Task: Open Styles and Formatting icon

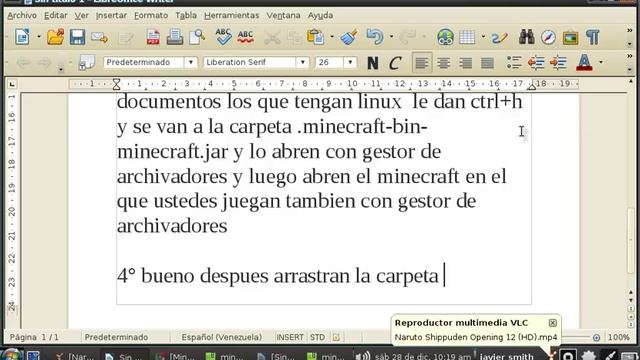Action: tap(87, 62)
